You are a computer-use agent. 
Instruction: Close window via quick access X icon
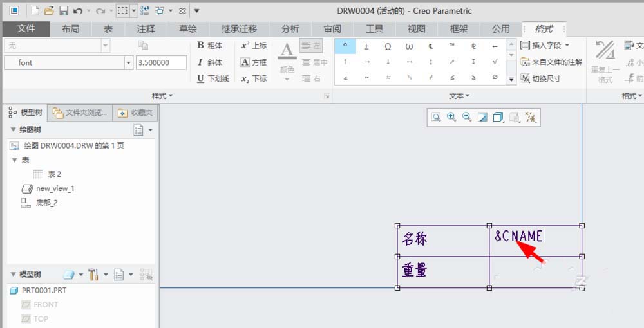[x=183, y=11]
